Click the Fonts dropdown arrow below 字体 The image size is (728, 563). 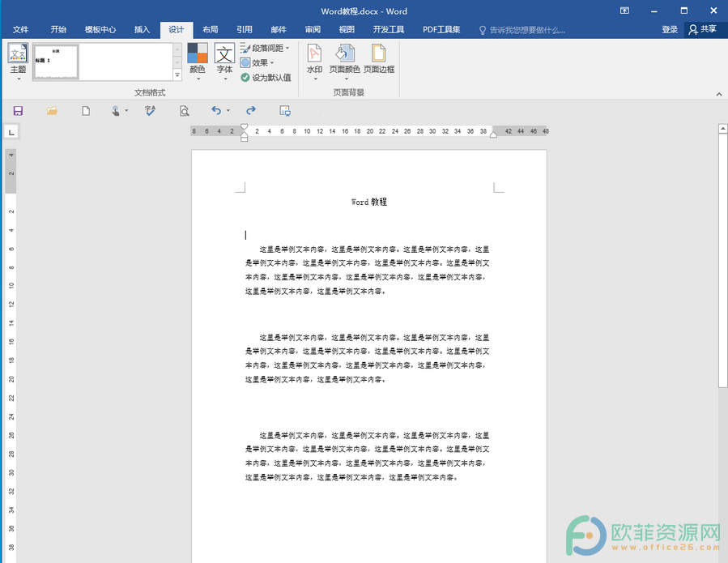point(225,79)
